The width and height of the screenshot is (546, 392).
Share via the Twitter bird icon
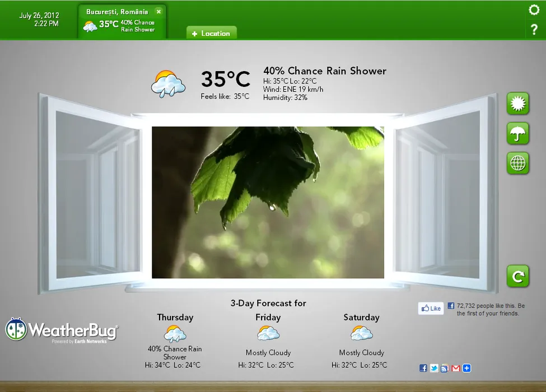coord(434,368)
